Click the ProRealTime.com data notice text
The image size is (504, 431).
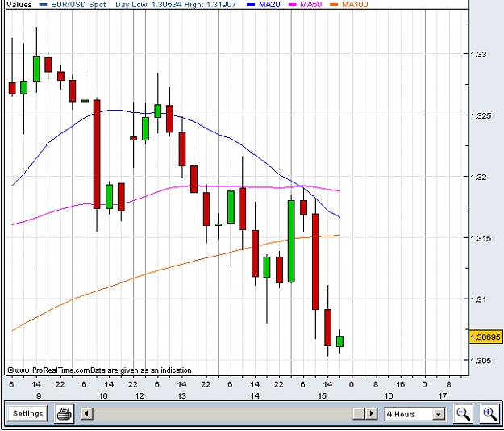[x=99, y=370]
